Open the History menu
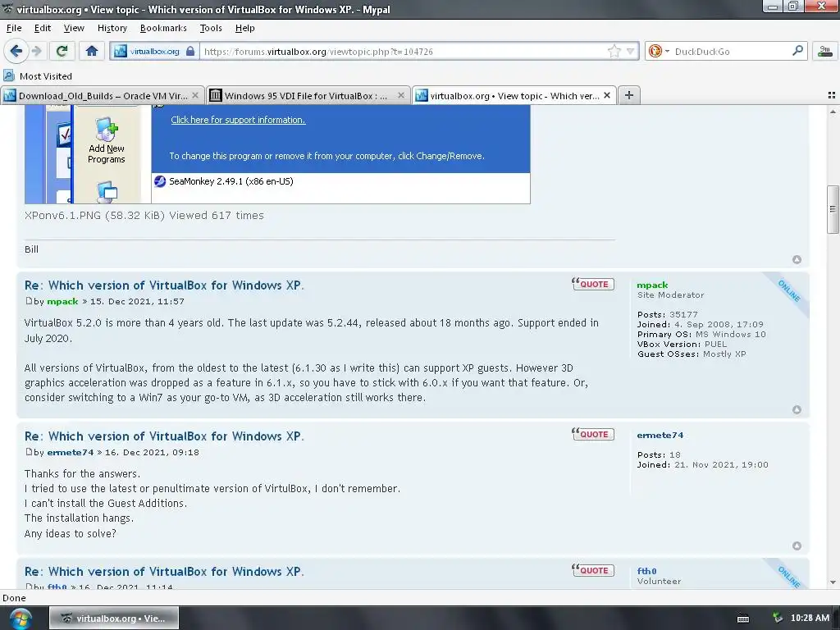This screenshot has height=630, width=840. click(112, 28)
